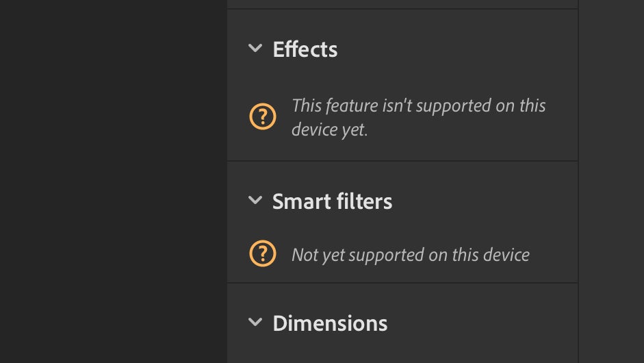Click the Effects section title
The image size is (644, 363).
305,49
